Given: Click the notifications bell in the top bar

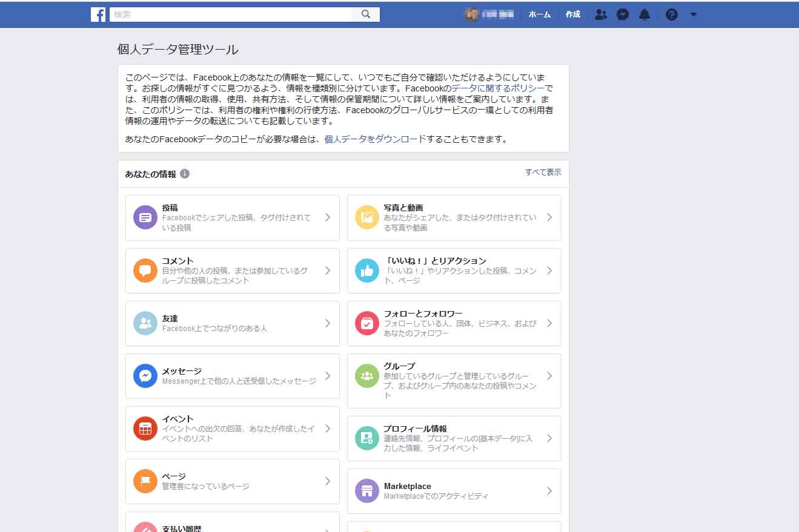Looking at the screenshot, I should click(645, 15).
